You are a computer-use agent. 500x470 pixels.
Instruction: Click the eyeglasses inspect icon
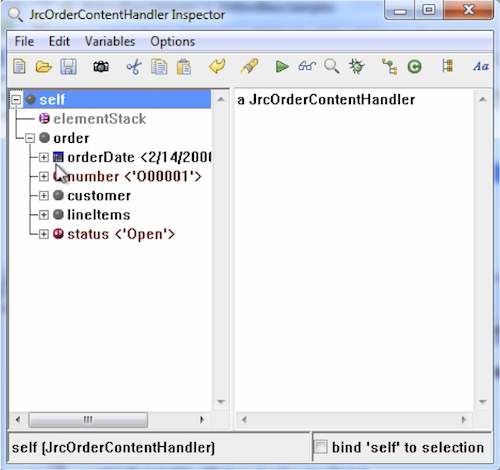[x=307, y=66]
